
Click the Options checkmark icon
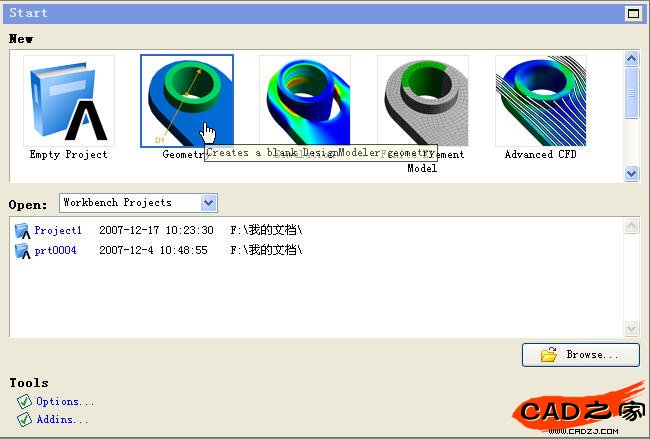[24, 401]
